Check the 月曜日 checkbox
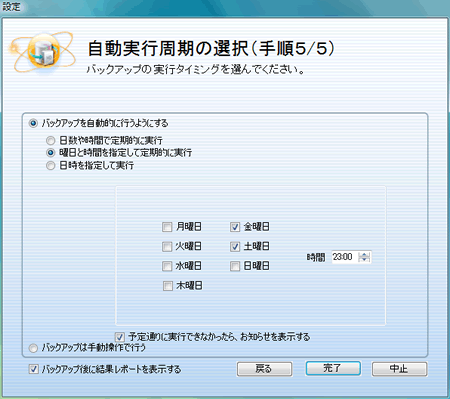Viewport: 450px width, 399px height. click(x=167, y=227)
